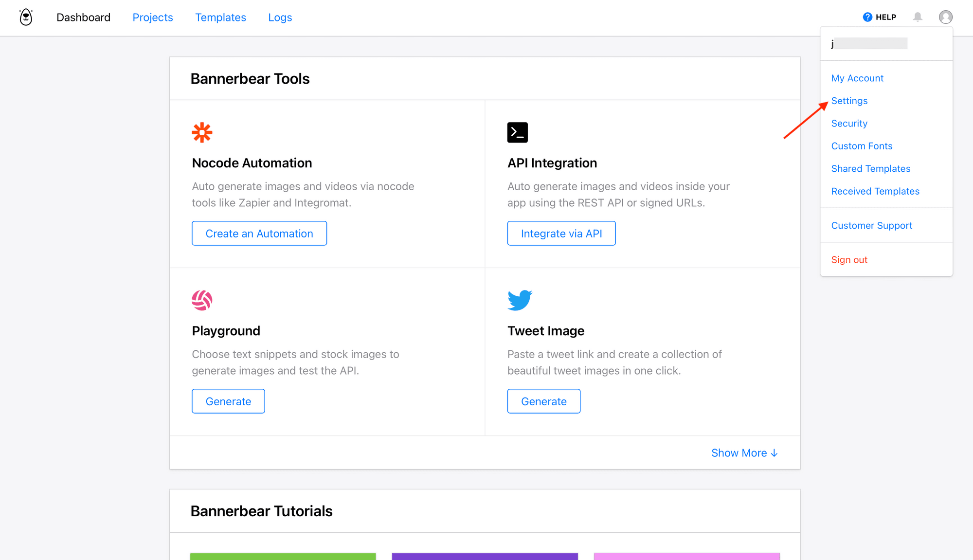
Task: Click Integrate via API button
Action: [561, 234]
